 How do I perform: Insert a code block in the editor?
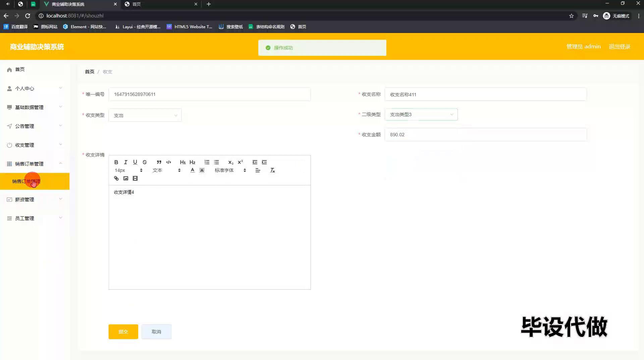tap(168, 162)
